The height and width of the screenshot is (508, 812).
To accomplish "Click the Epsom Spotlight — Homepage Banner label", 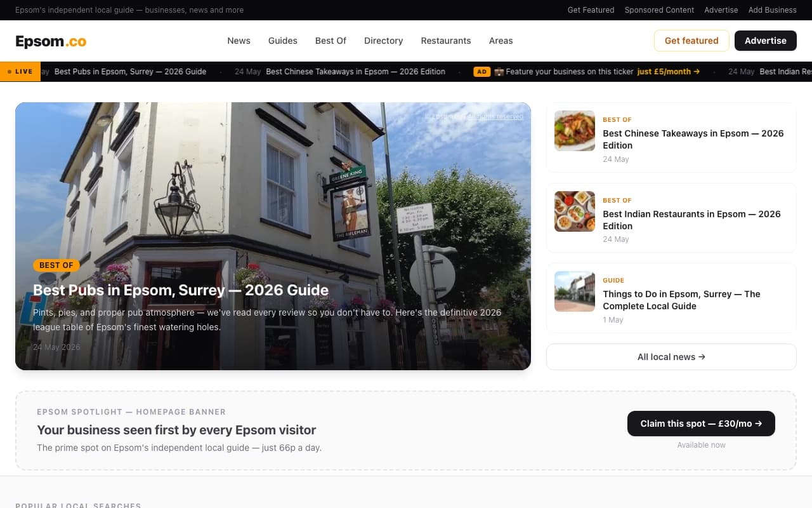I will pyautogui.click(x=131, y=412).
